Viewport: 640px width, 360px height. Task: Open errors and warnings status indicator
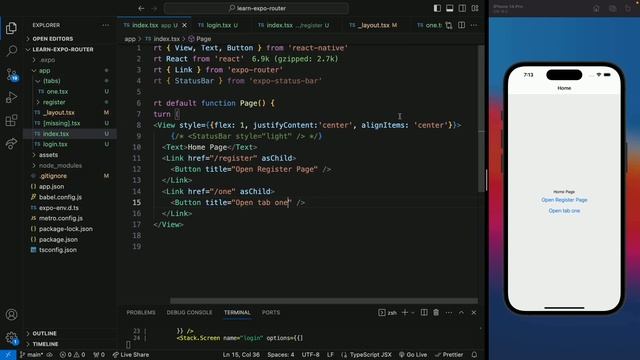(x=73, y=355)
